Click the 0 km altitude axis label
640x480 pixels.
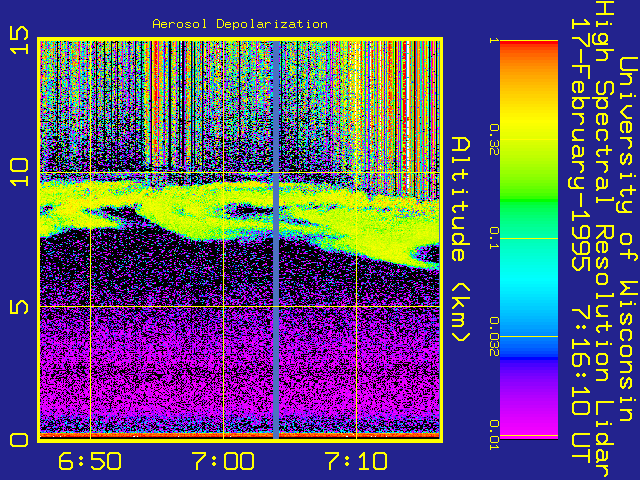pyautogui.click(x=20, y=440)
